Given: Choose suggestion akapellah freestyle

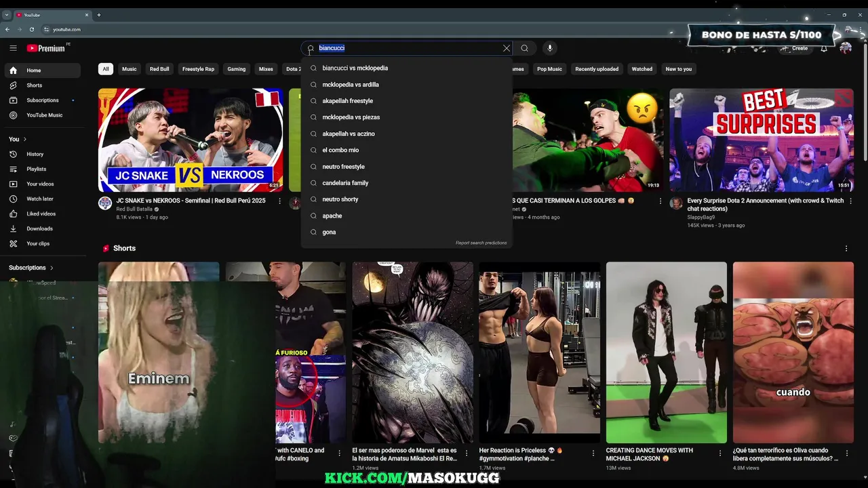Looking at the screenshot, I should 407,101.
